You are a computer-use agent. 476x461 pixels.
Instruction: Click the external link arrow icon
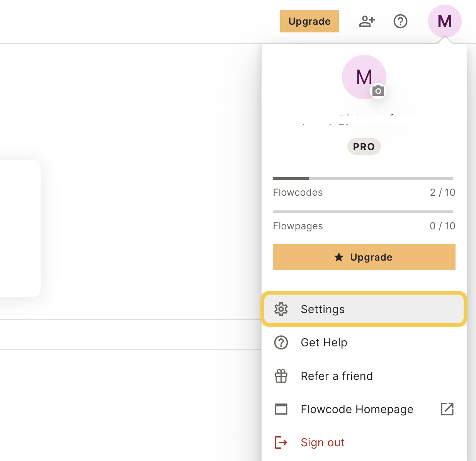[447, 409]
